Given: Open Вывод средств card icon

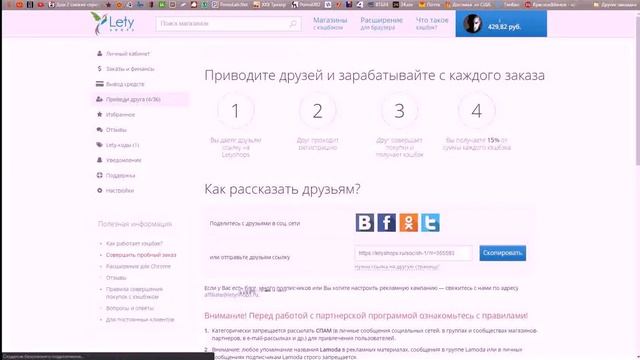Looking at the screenshot, I should pyautogui.click(x=99, y=84).
